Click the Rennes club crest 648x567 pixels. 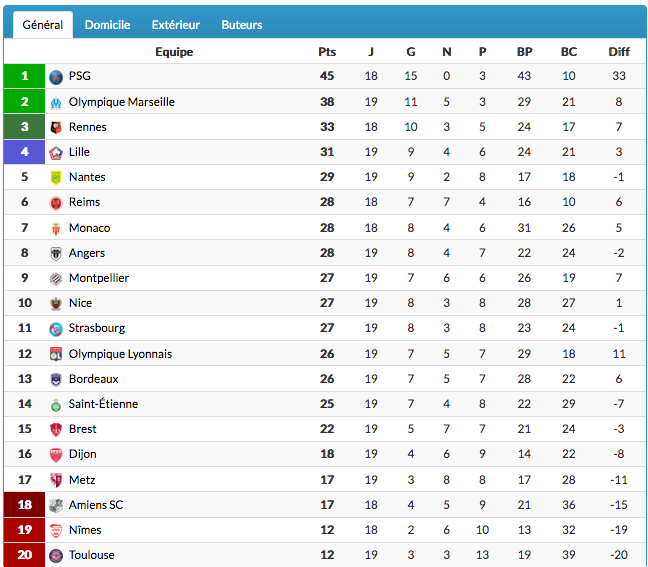56,127
